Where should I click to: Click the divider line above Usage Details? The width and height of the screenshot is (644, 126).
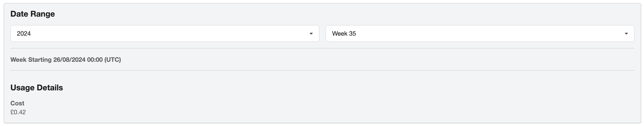click(x=322, y=70)
